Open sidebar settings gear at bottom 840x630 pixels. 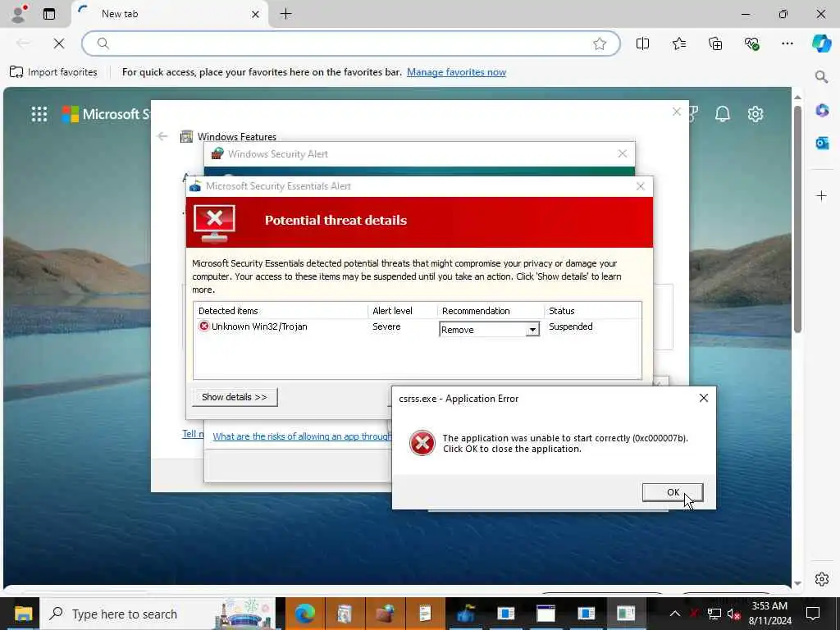(821, 579)
